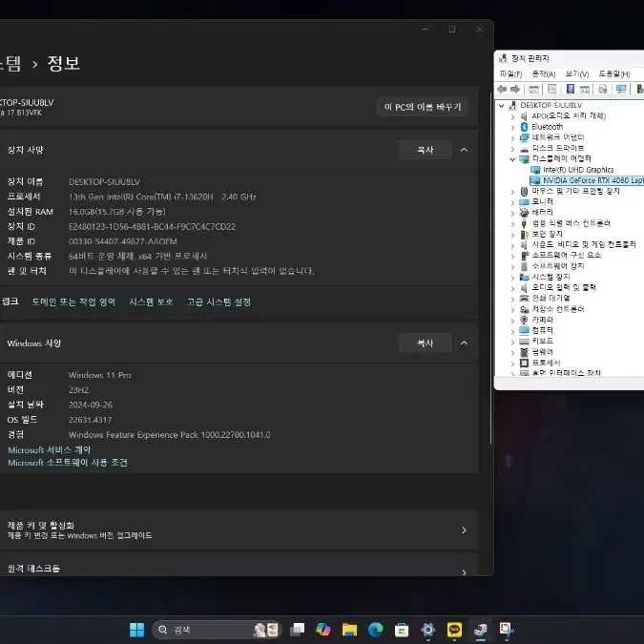
Task: Click 복사 button in Windows 사양 section
Action: tap(426, 343)
